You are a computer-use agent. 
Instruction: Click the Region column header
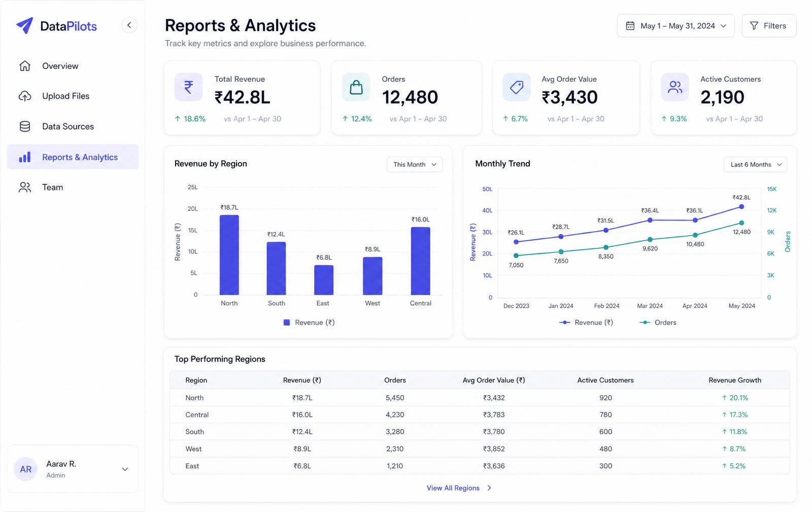196,380
